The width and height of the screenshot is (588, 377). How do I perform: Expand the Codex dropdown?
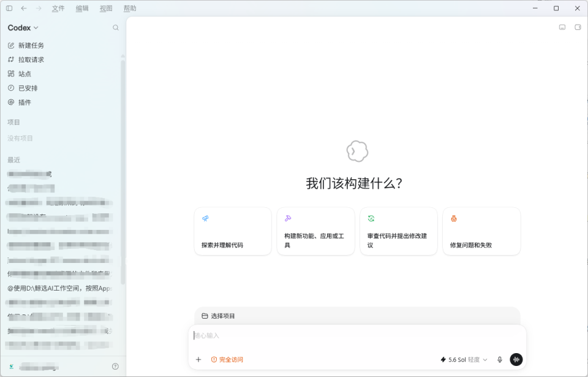[23, 28]
